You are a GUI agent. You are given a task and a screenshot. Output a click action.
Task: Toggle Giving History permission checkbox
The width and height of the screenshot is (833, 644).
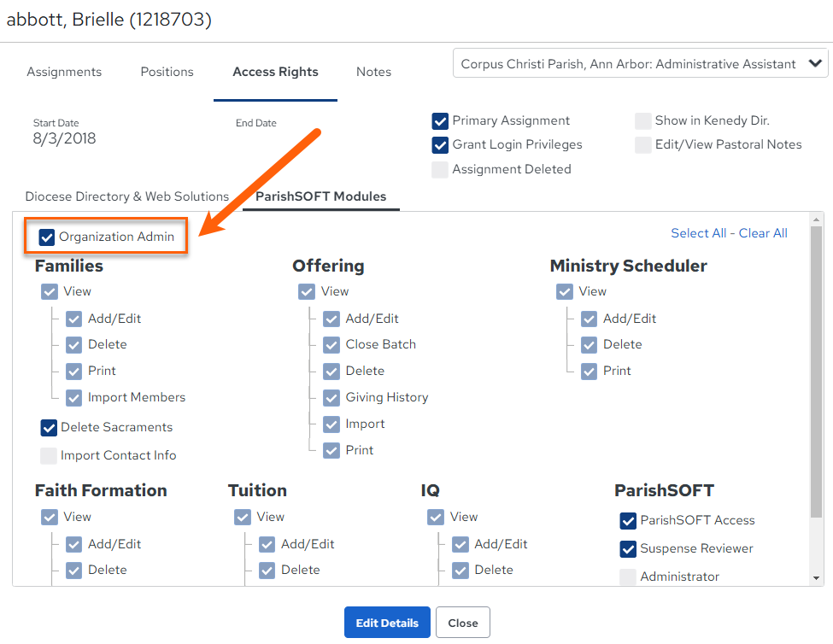pyautogui.click(x=331, y=398)
